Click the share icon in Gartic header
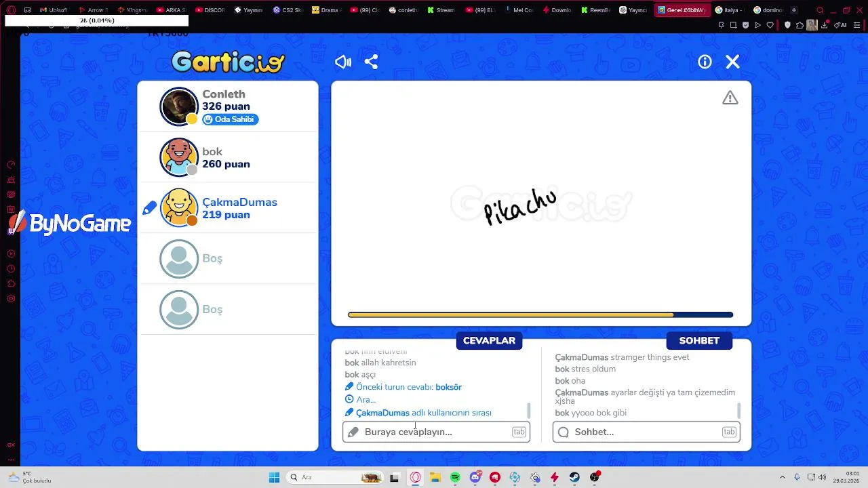This screenshot has width=868, height=488. [371, 62]
